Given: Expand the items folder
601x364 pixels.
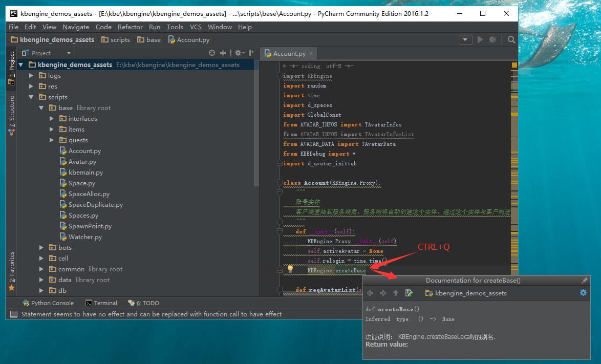Looking at the screenshot, I should coord(51,129).
